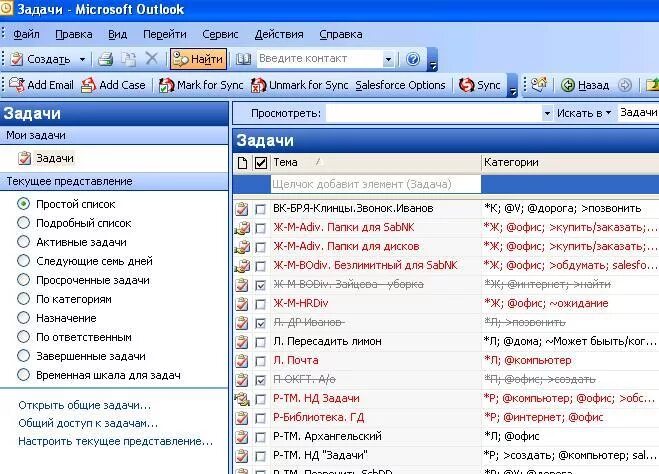This screenshot has width=659, height=474.
Task: Click Щелчок добавит элемент new task field
Action: coord(375,184)
